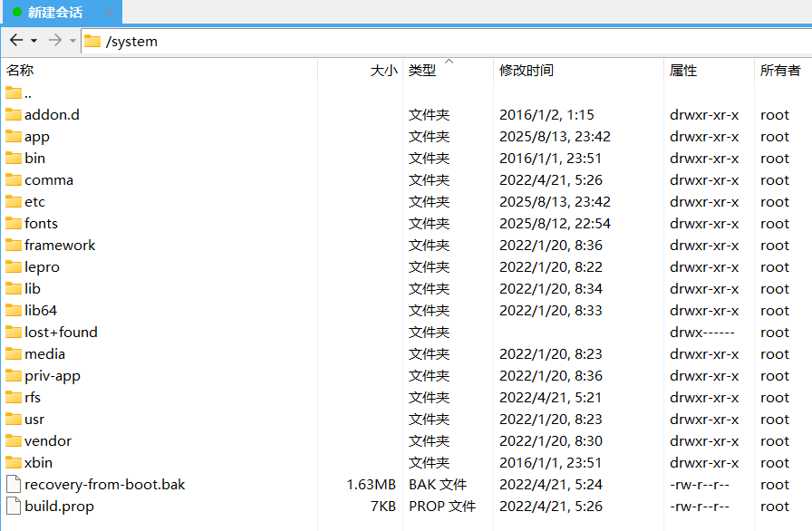Click the date 2022/1/20, 8:34
The width and height of the screenshot is (812, 531).
[550, 289]
